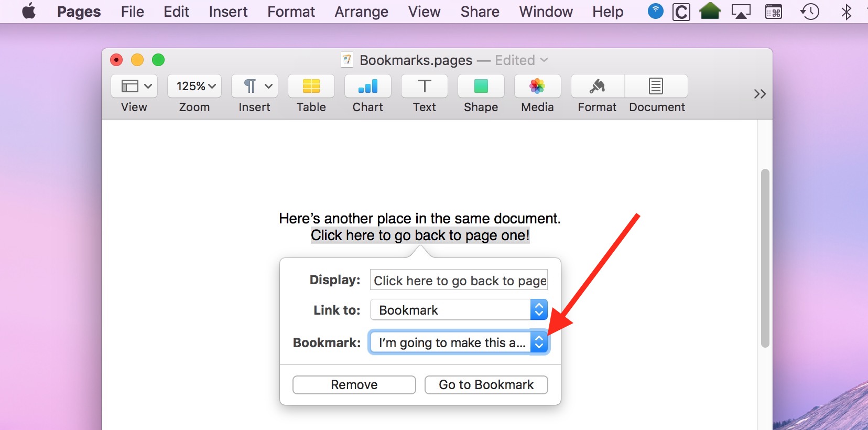
Task: Click the calendar grid menu bar icon
Action: pyautogui.click(x=774, y=12)
